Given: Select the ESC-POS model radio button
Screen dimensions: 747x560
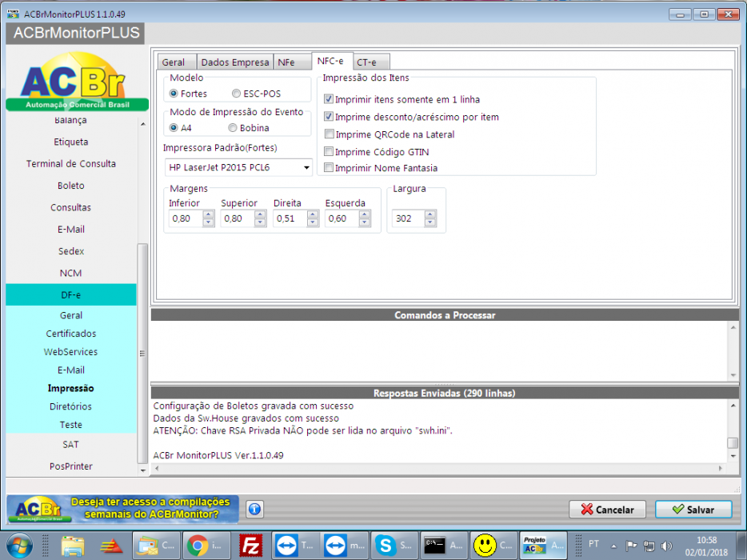Looking at the screenshot, I should 236,94.
